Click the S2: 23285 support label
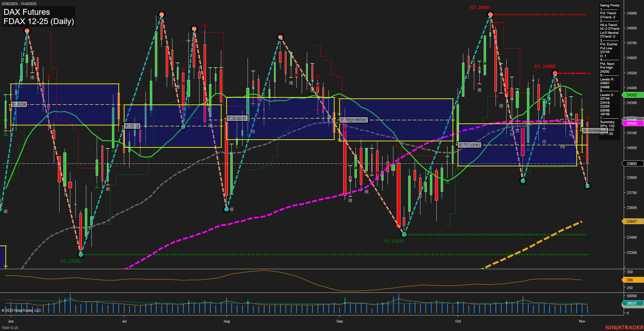This screenshot has width=644, height=331. pos(71,261)
